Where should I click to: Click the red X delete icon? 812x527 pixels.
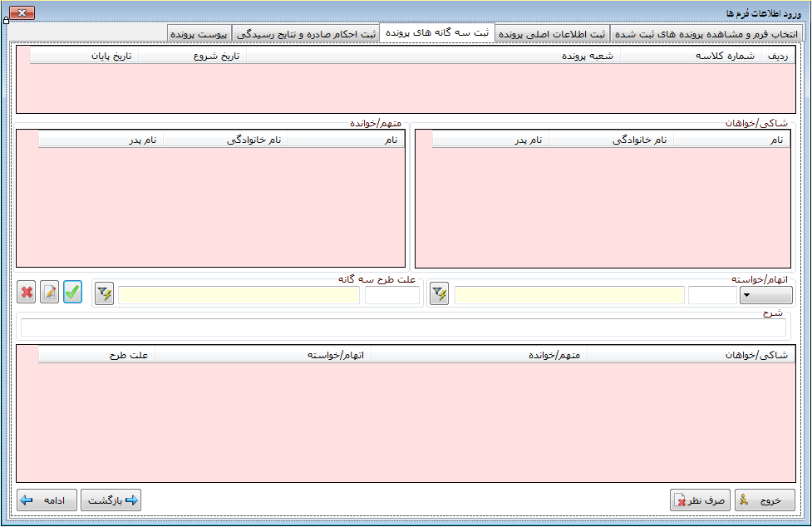(27, 293)
